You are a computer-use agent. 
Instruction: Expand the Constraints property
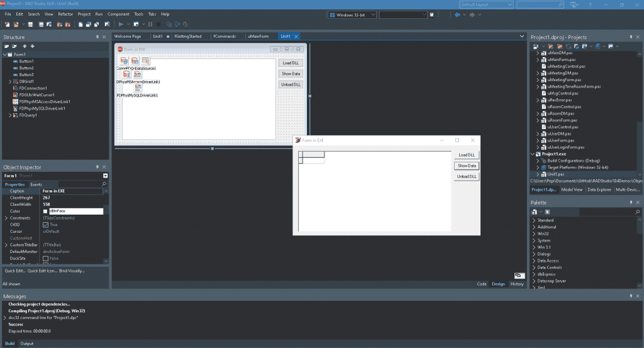pos(6,218)
